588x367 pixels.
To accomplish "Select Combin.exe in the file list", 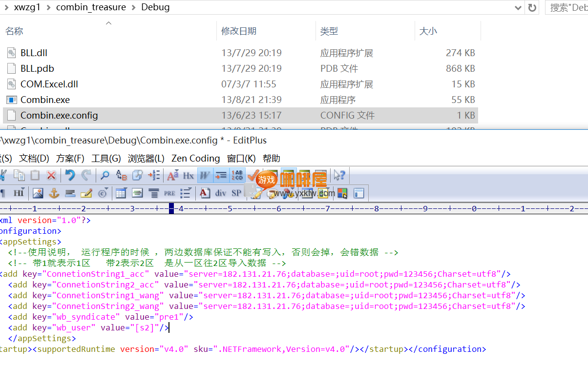I will pos(45,100).
